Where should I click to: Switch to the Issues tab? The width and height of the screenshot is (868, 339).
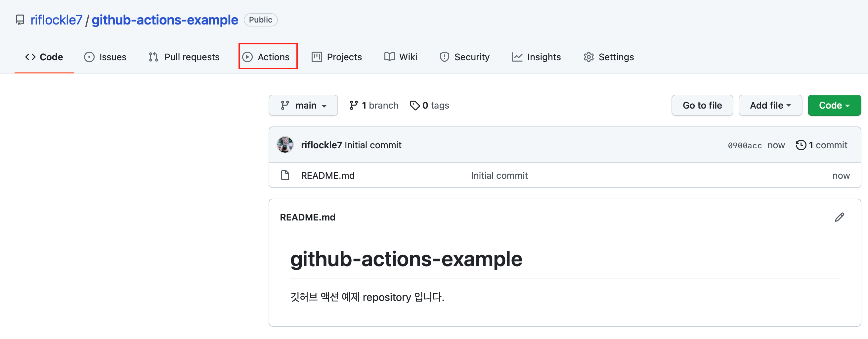(x=105, y=57)
